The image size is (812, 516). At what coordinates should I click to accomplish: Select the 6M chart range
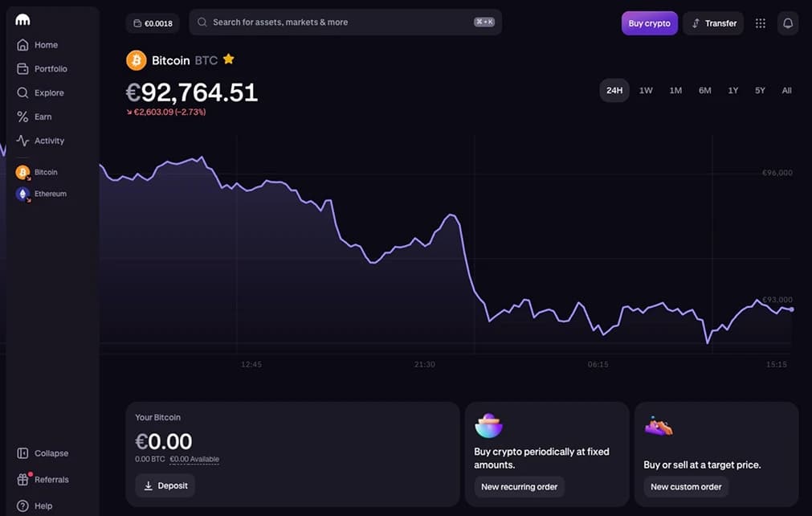[705, 90]
